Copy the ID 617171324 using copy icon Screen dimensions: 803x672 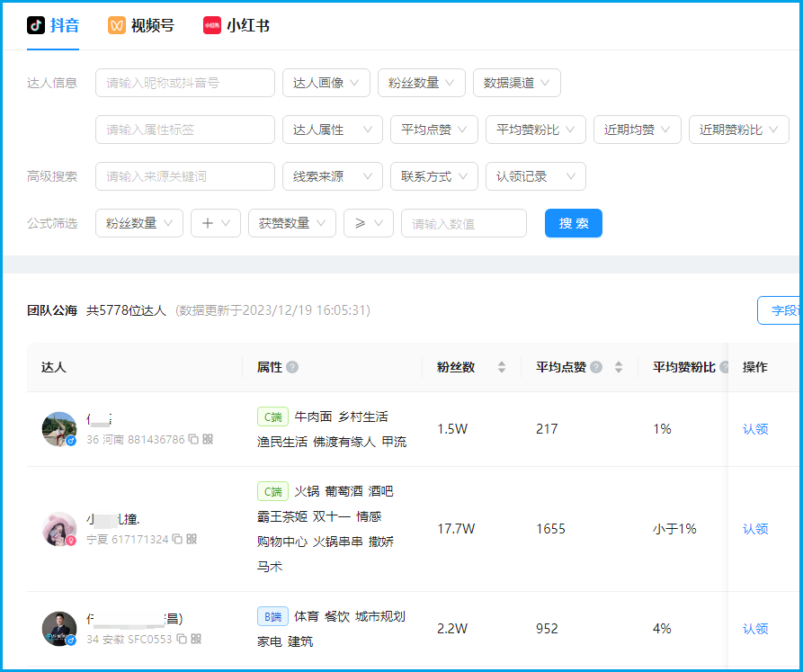[177, 539]
